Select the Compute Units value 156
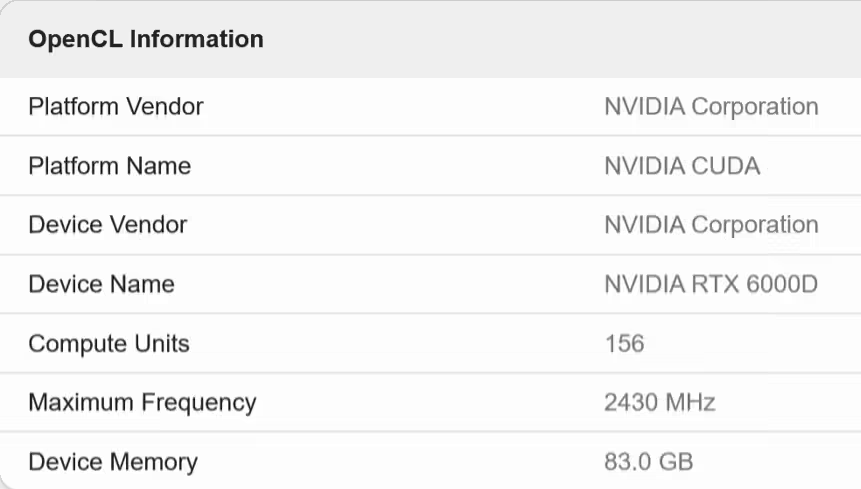This screenshot has width=861, height=489. [x=624, y=344]
